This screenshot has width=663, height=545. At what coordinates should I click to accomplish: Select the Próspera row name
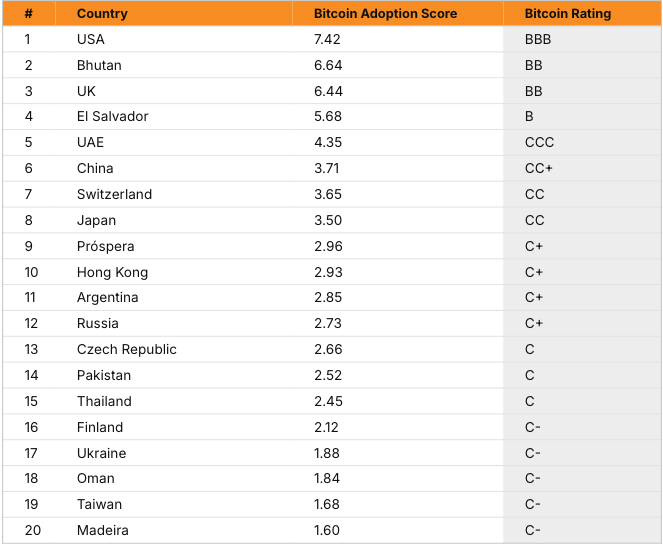pos(105,246)
